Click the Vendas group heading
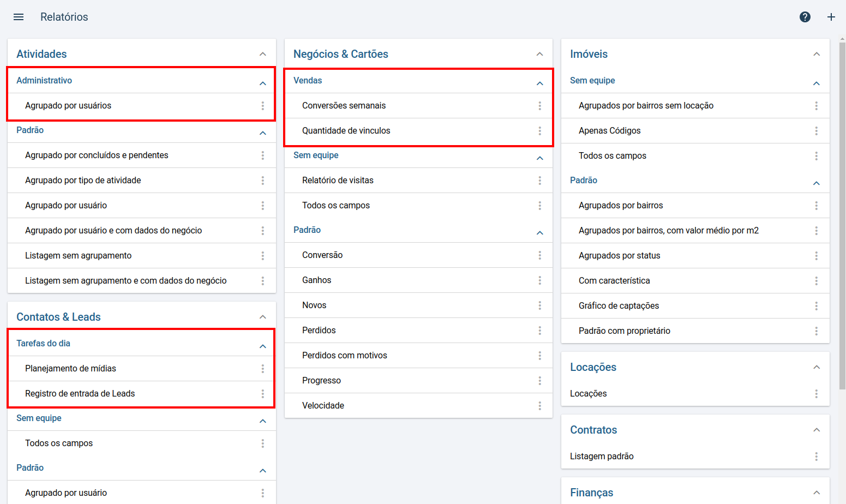The width and height of the screenshot is (846, 504). click(308, 81)
